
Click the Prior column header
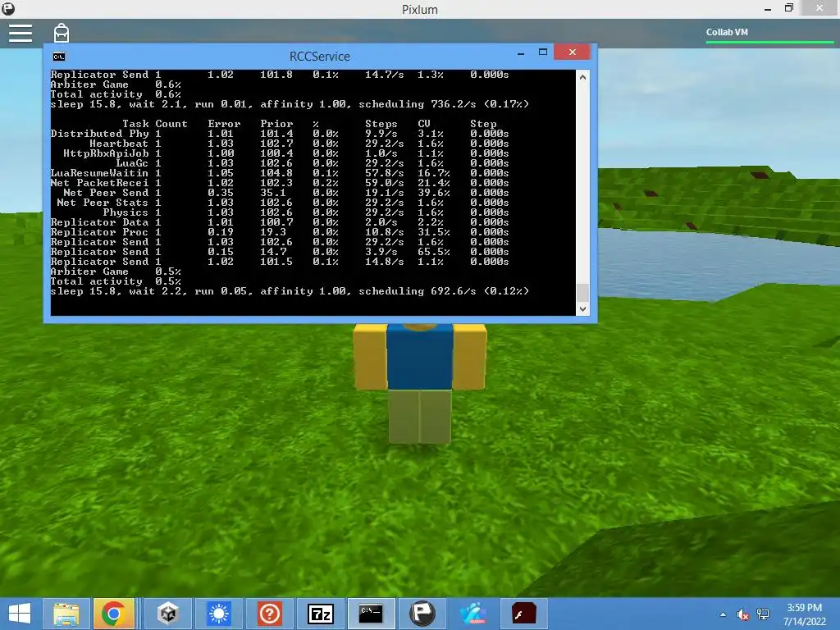(x=276, y=124)
